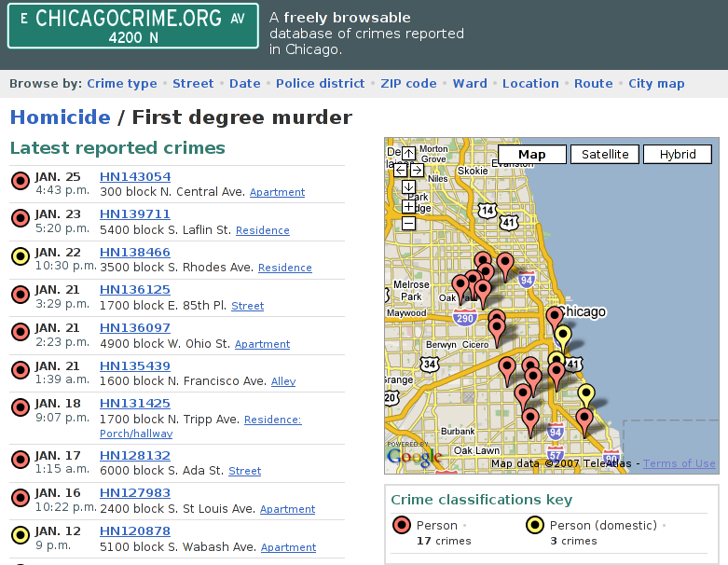Image resolution: width=728 pixels, height=565 pixels.
Task: Click the yellow Person (domestic) key icon
Action: tap(535, 525)
